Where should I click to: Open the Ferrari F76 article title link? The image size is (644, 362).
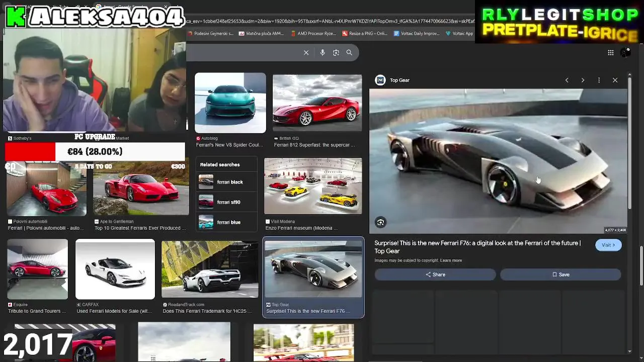477,247
